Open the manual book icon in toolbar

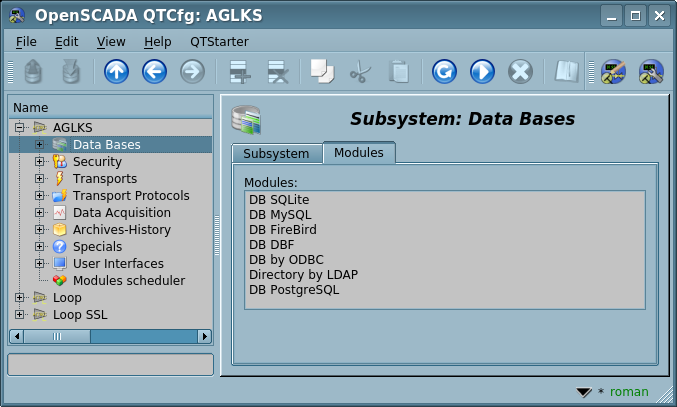pos(567,72)
